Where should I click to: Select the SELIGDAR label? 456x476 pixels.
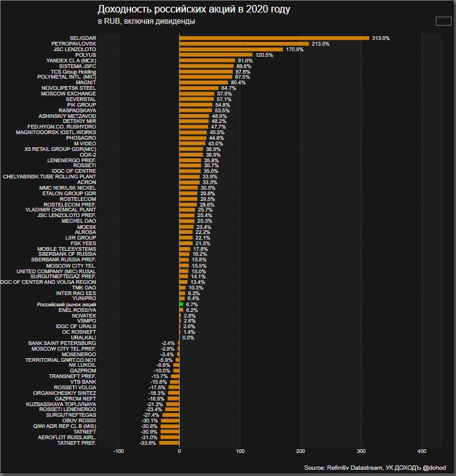pos(83,38)
